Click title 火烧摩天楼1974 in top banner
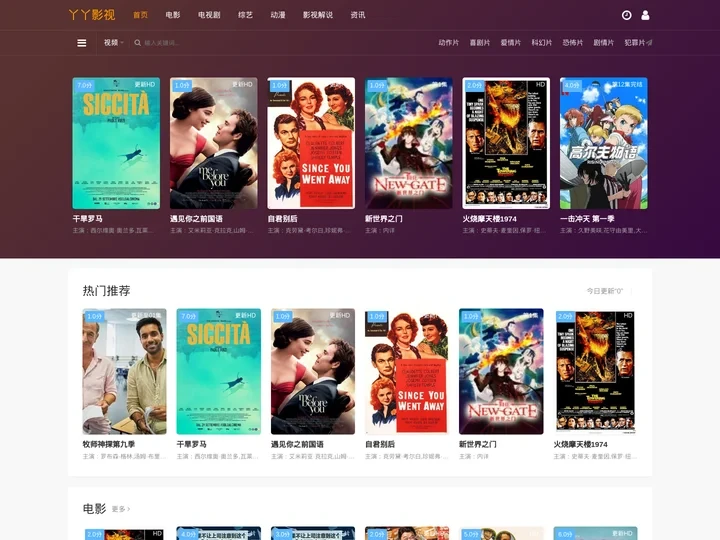Viewport: 720px width, 540px height. click(x=489, y=219)
